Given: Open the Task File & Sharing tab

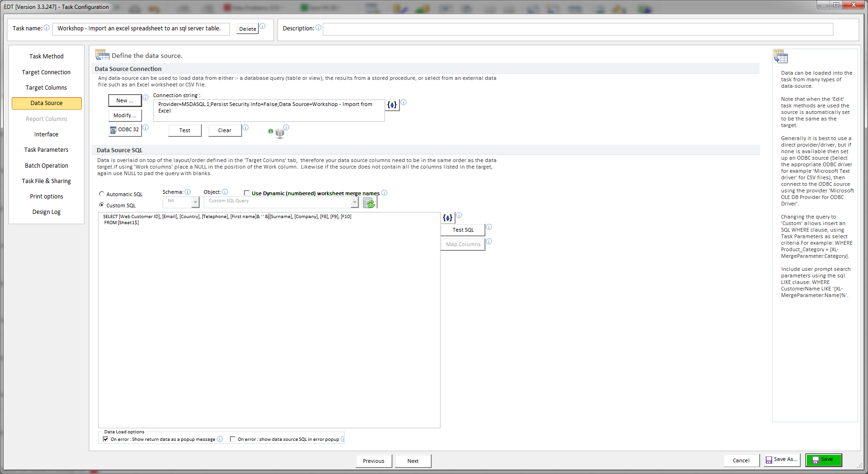Looking at the screenshot, I should tap(46, 181).
